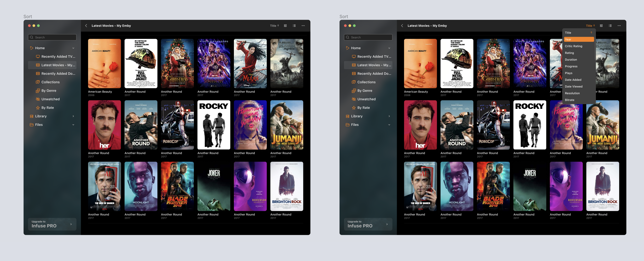Viewport: 644px width, 261px height.
Task: Click the back arrow in the left window
Action: click(x=86, y=26)
